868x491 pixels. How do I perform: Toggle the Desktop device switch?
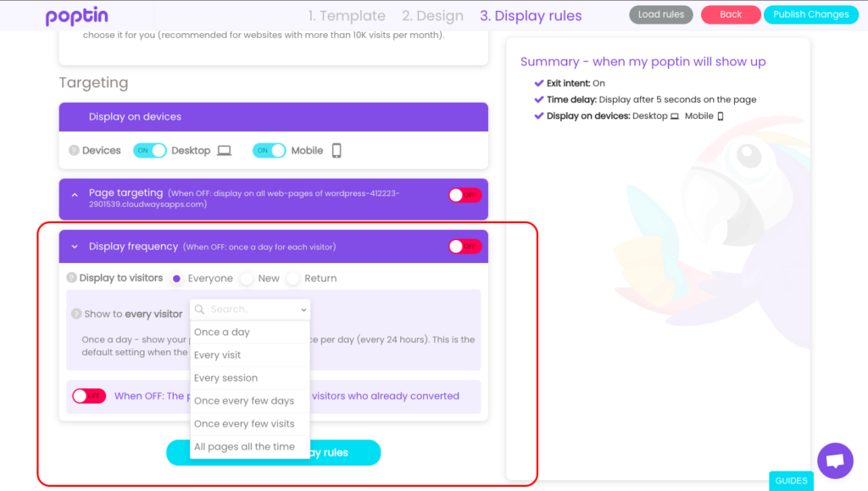point(150,151)
